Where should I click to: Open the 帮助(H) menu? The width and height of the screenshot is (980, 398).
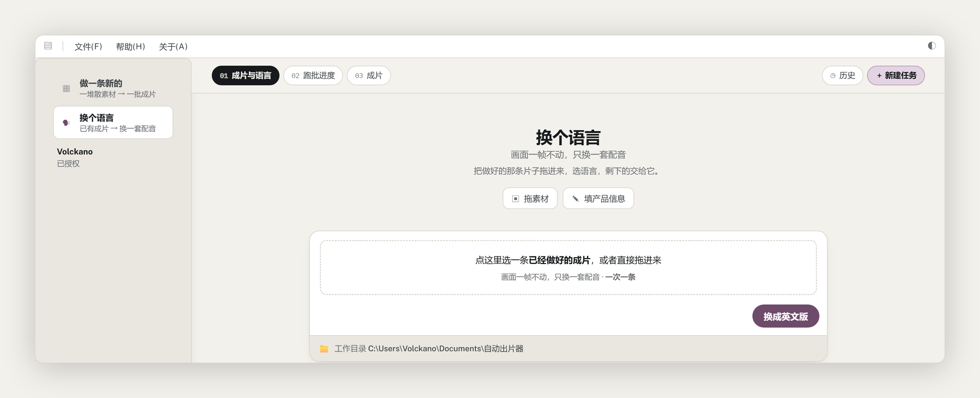pyautogui.click(x=130, y=47)
